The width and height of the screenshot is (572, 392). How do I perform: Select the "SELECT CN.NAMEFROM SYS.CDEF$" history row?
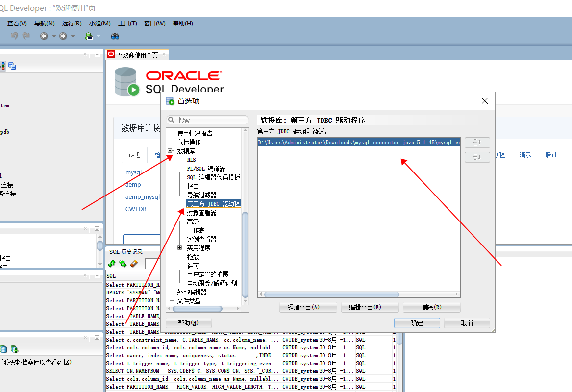250,371
